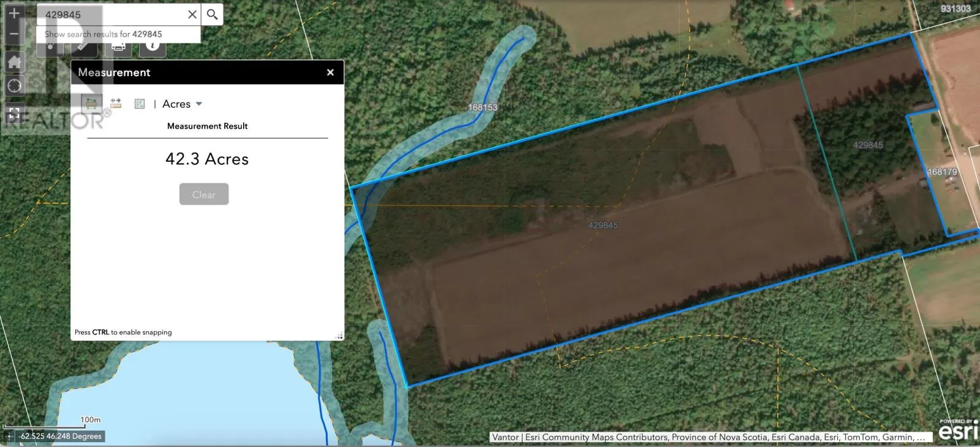
Task: Click inside the search input field
Action: pyautogui.click(x=110, y=14)
